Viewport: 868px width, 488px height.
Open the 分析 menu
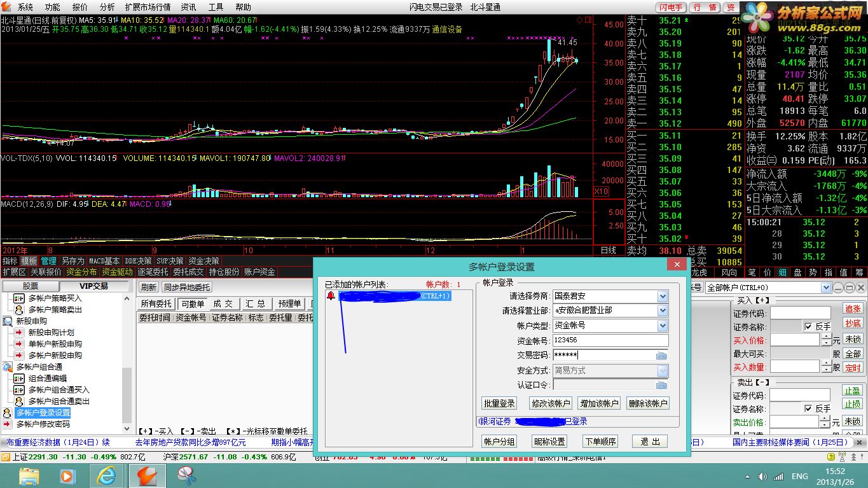click(107, 7)
